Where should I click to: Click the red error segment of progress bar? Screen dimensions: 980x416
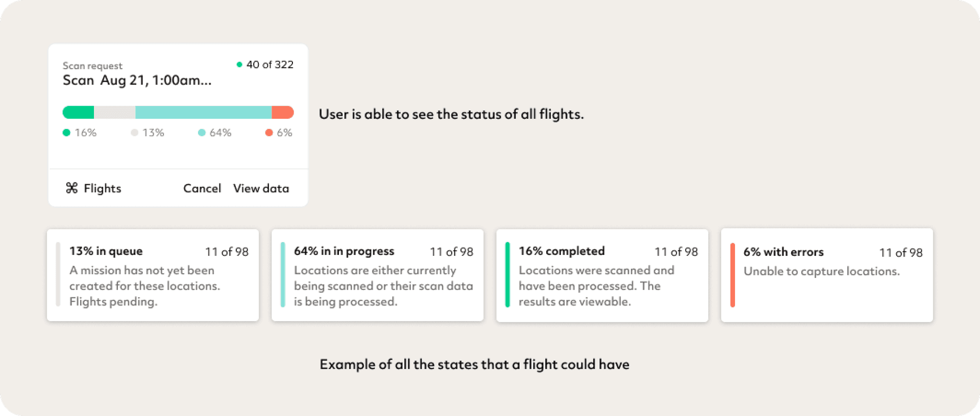click(x=282, y=112)
